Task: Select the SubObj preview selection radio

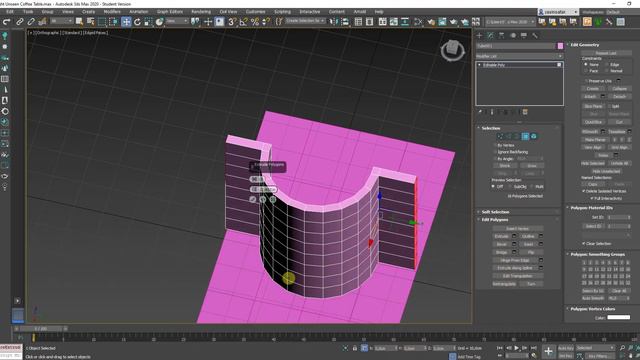Action: (x=510, y=187)
